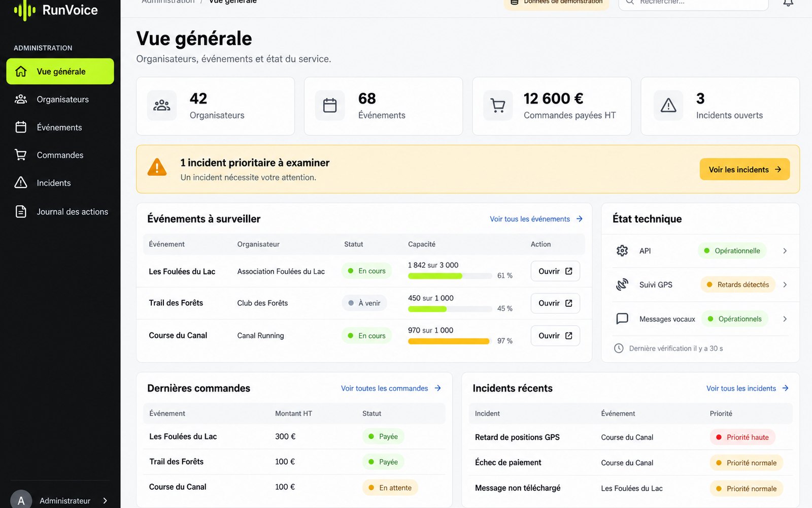This screenshot has width=812, height=508.
Task: Click the warning triangle icon beside sidebar Incidents
Action: (21, 183)
